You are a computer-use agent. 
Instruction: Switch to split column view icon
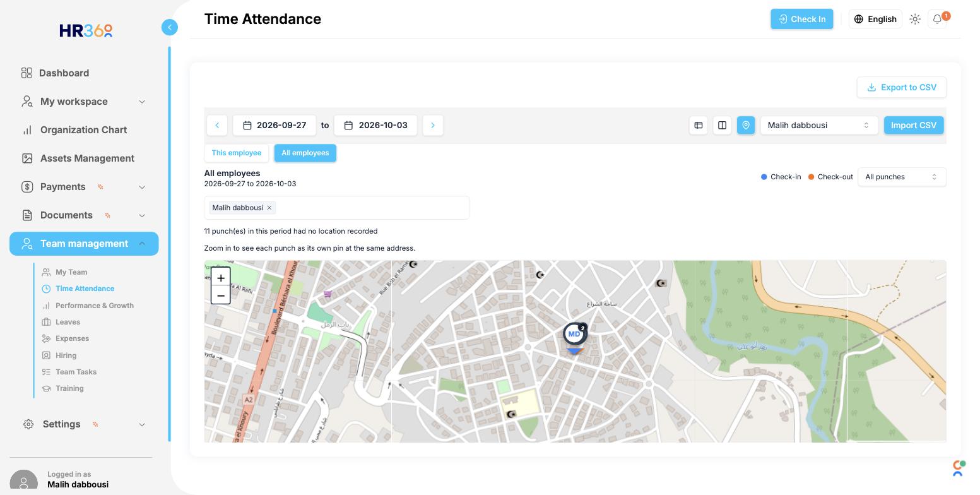point(722,125)
